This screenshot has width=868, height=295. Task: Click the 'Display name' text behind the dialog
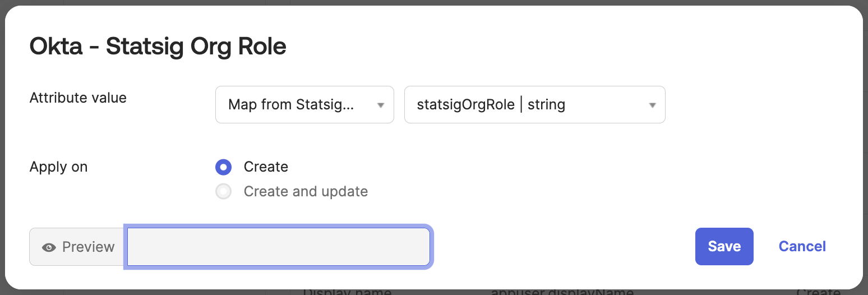pos(347,292)
